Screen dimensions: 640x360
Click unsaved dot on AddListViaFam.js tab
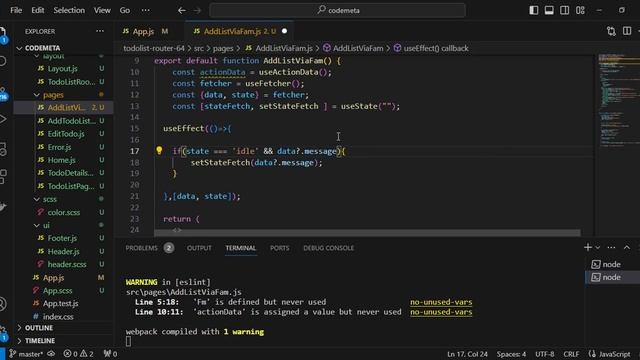284,31
